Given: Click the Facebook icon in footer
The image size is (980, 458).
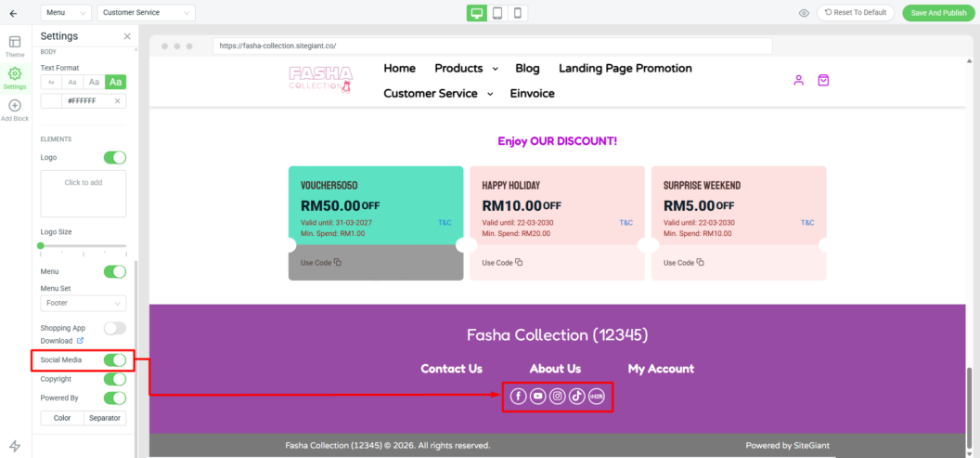Looking at the screenshot, I should pos(518,396).
